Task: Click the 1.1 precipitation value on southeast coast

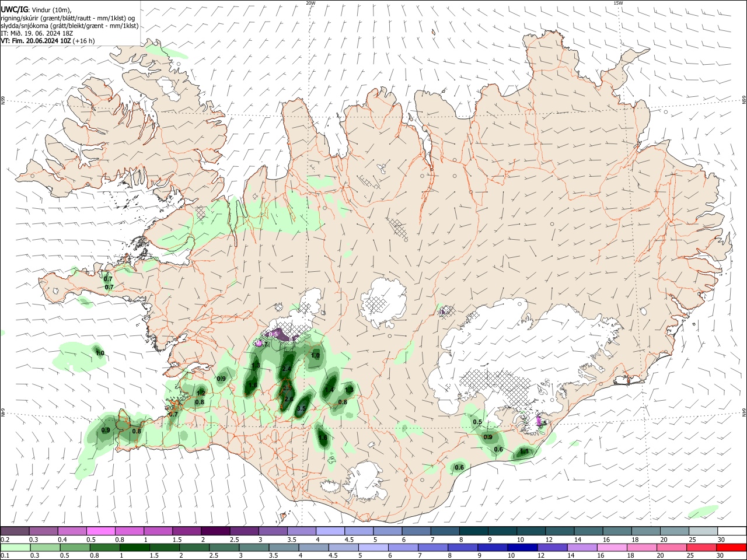Action: pos(524,451)
